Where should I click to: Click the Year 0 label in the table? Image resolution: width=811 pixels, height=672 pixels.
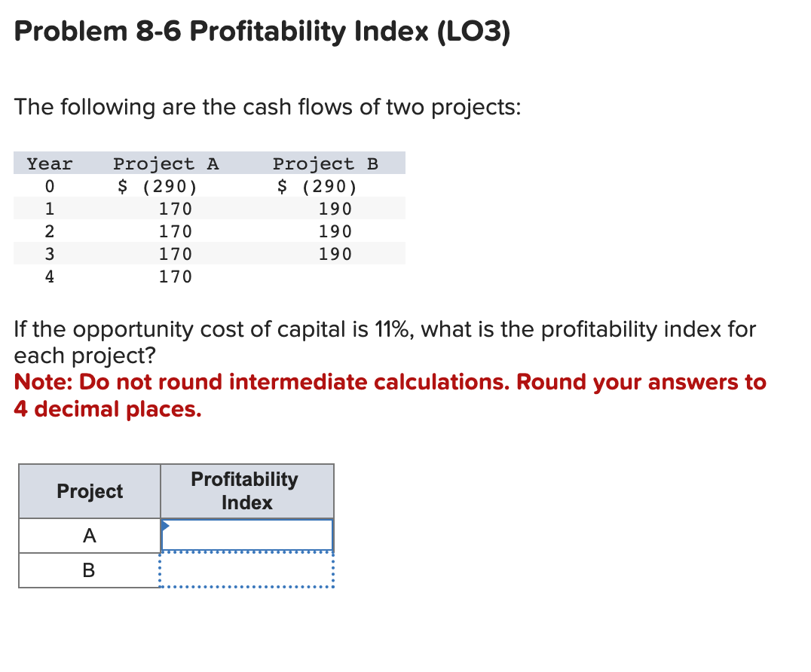coord(50,186)
